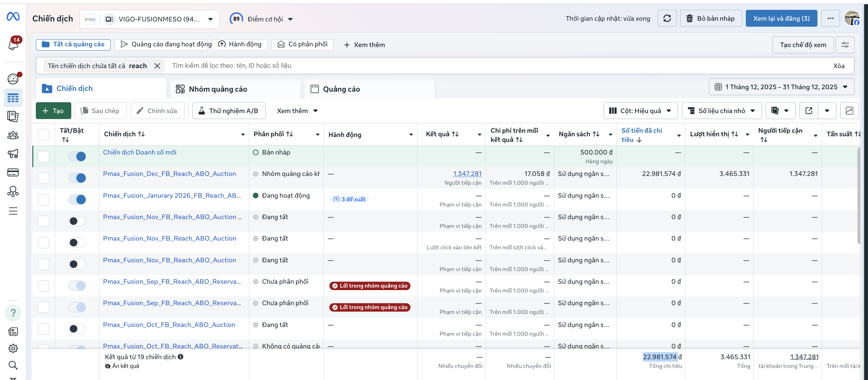The height and width of the screenshot is (380, 868).
Task: Expand the Cột: Hiệu quả columns dropdown
Action: (640, 111)
